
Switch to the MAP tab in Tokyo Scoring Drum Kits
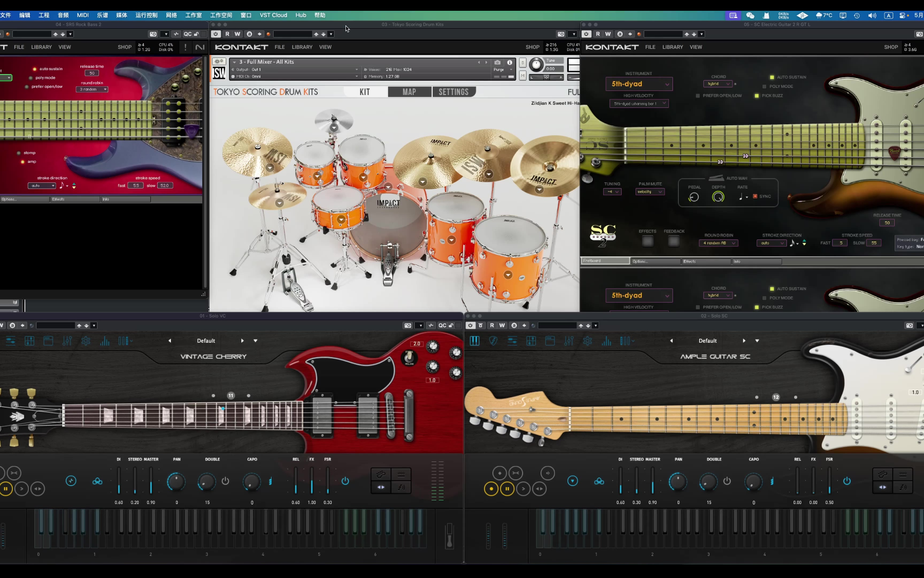click(409, 92)
